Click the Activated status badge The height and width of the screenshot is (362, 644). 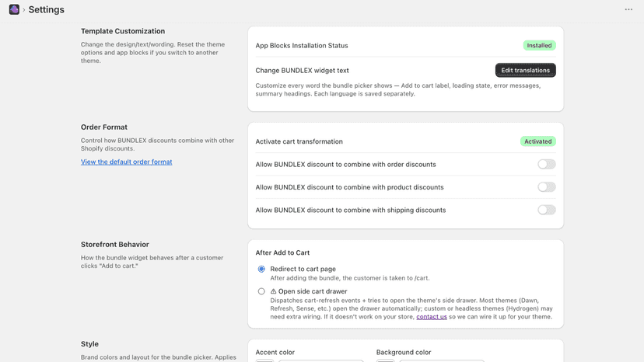[537, 141]
